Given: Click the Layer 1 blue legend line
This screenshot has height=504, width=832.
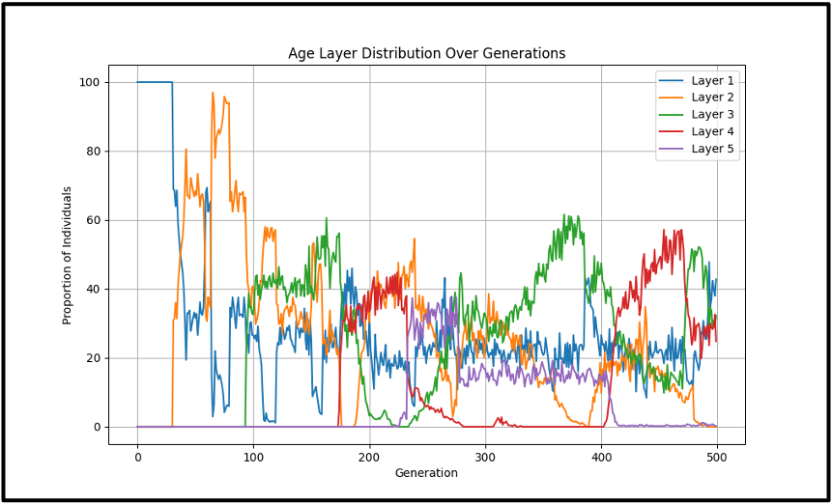Looking at the screenshot, I should [x=672, y=80].
